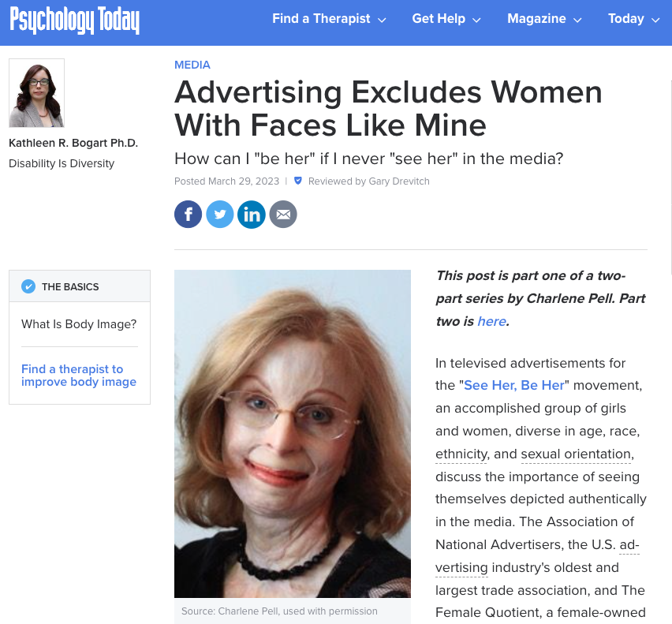
Task: Share article on LinkedIn
Action: coord(252,214)
